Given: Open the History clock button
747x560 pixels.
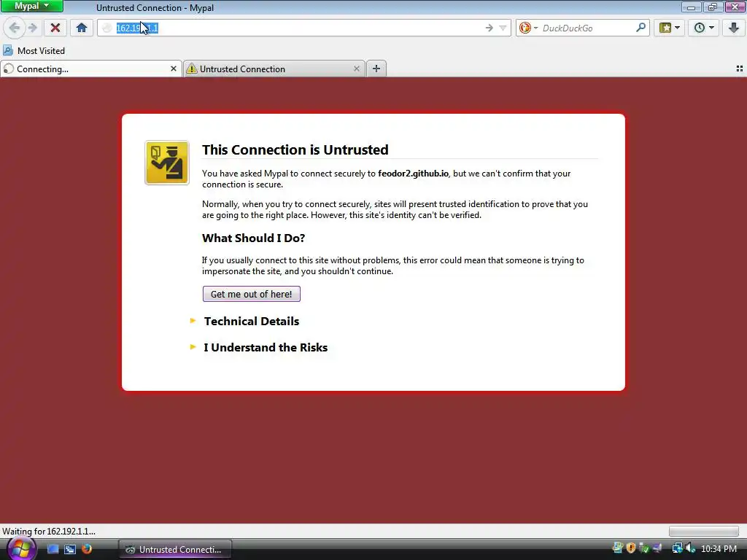Looking at the screenshot, I should [700, 28].
